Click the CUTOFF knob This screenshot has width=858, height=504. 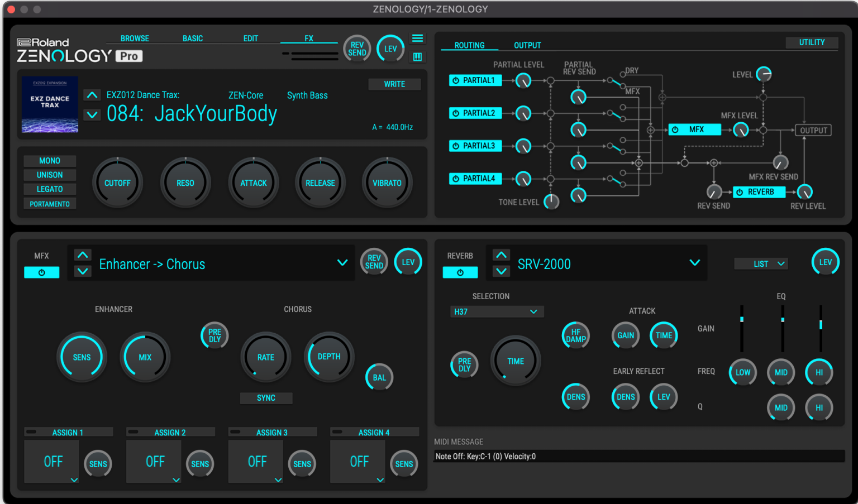click(x=117, y=183)
